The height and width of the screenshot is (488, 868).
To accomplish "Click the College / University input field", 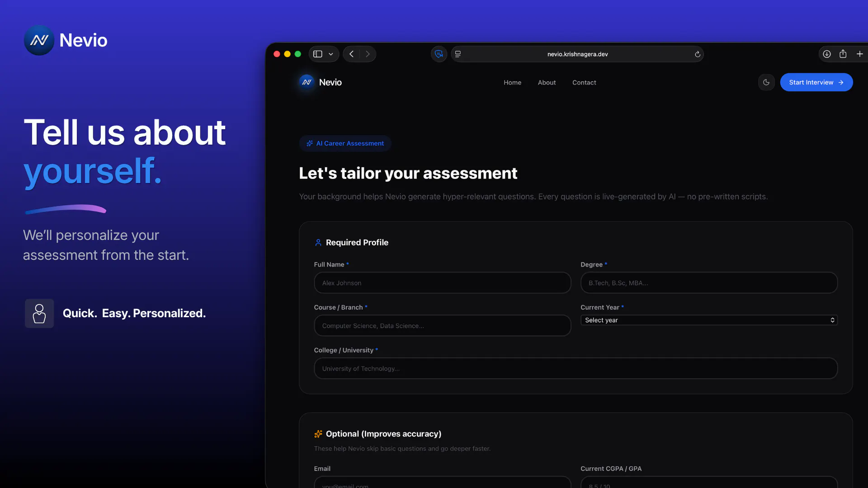I will (576, 369).
